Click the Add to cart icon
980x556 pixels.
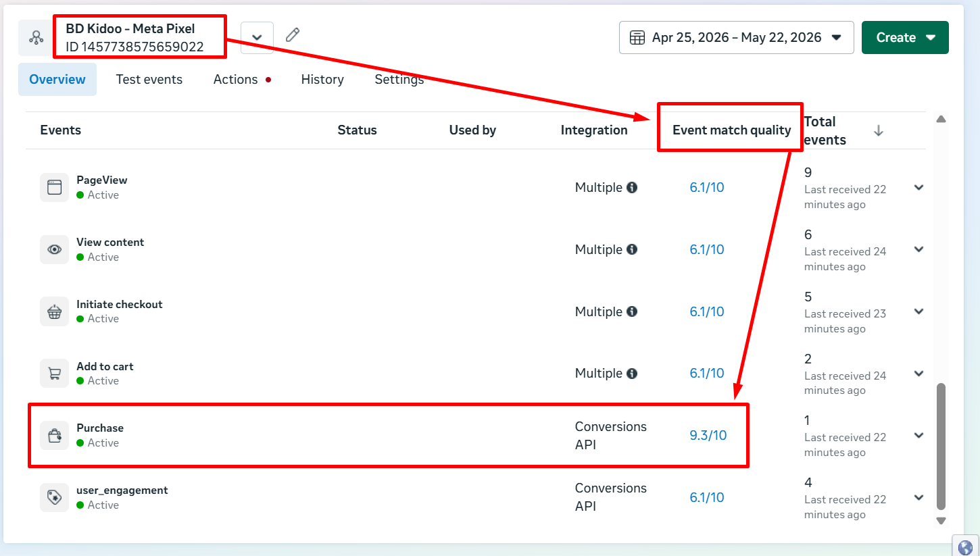pos(54,373)
